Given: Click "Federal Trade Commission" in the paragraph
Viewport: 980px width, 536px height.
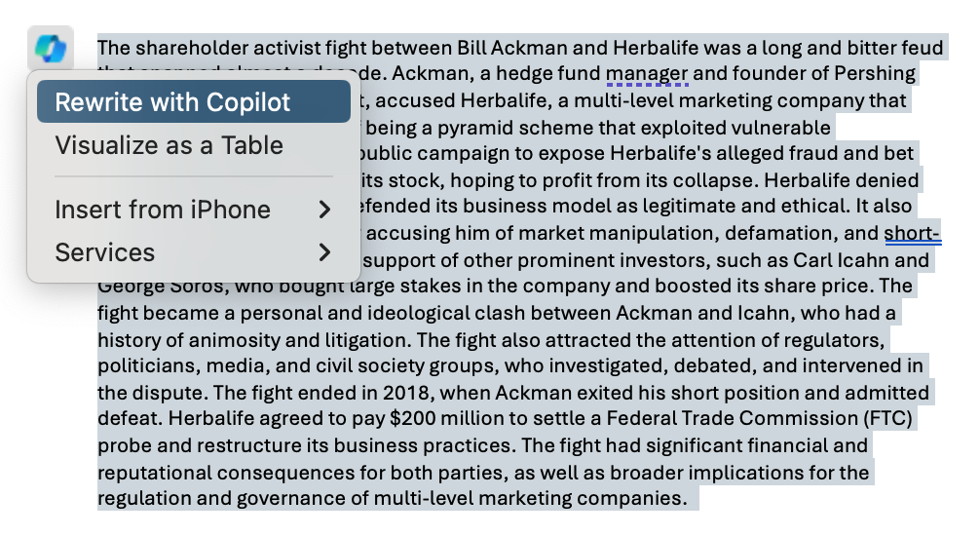Looking at the screenshot, I should [732, 418].
